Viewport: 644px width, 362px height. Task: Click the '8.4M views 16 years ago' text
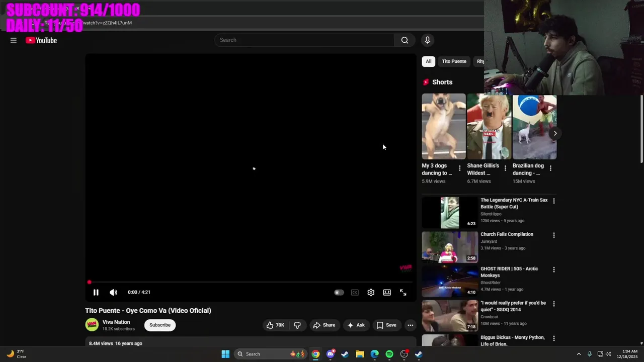tap(116, 343)
